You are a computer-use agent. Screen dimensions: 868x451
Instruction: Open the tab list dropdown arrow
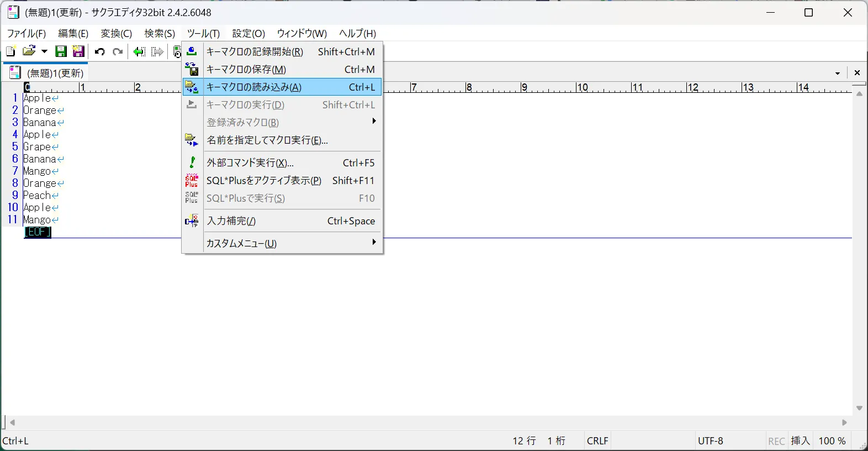click(x=838, y=73)
